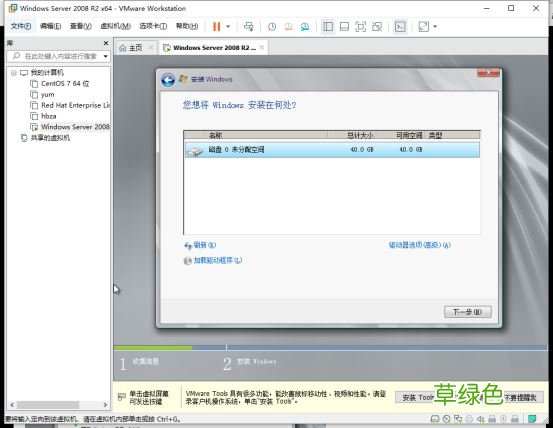
Task: Open the power options dropdown arrow
Action: [x=228, y=26]
